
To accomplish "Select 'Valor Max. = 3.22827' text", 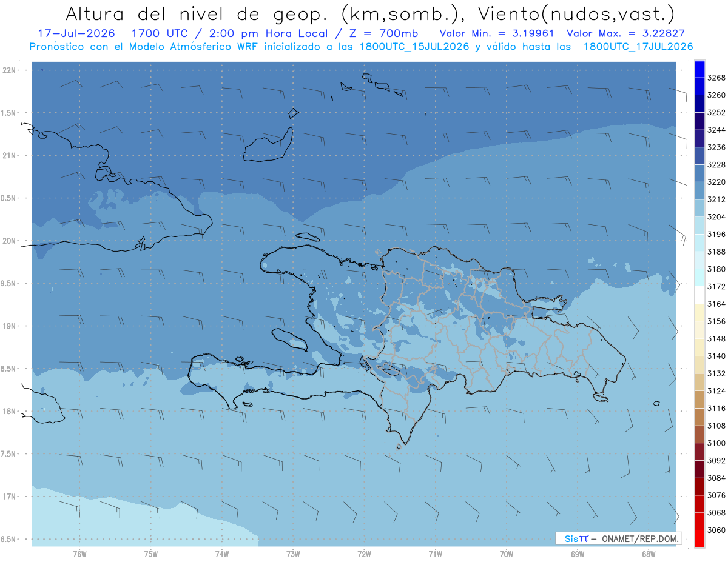I will coord(625,33).
